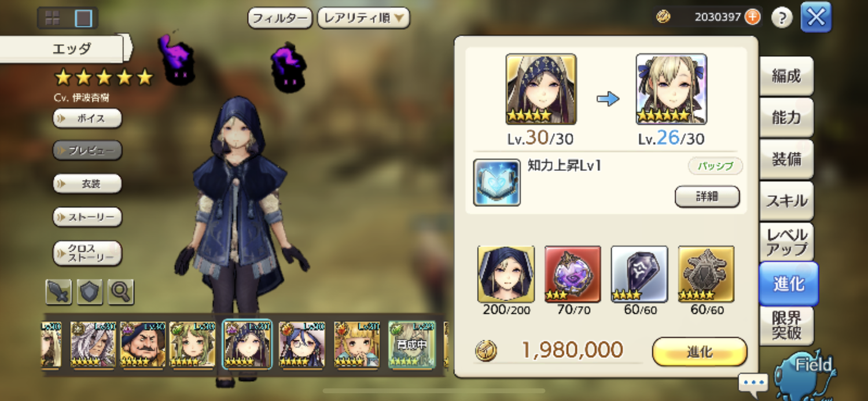Viewport: 868px width, 401px height.
Task: Click the shield armor icon
Action: [x=90, y=292]
